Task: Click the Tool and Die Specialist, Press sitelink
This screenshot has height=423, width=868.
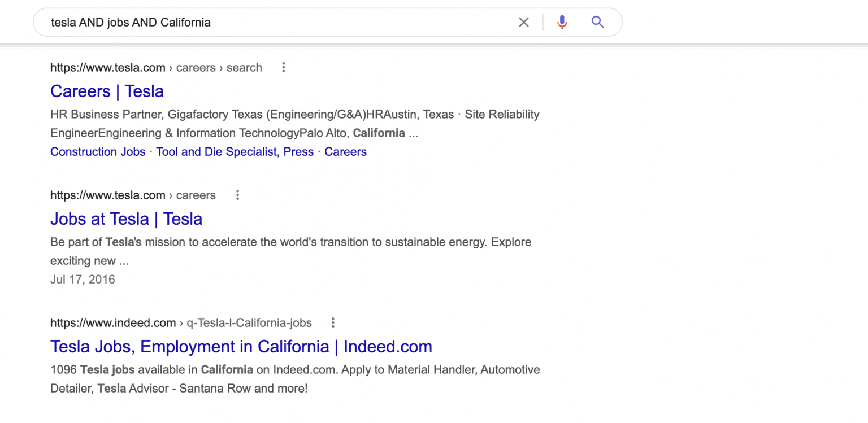Action: pos(235,151)
